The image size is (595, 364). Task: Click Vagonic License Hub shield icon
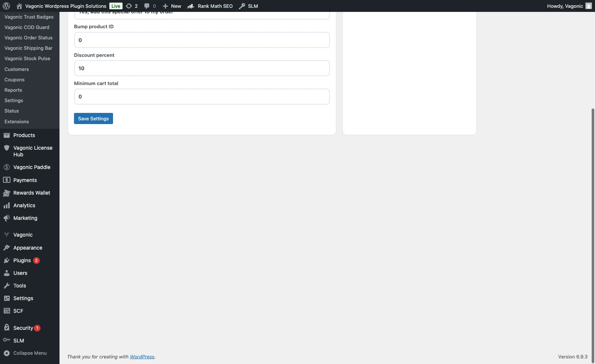pyautogui.click(x=7, y=148)
